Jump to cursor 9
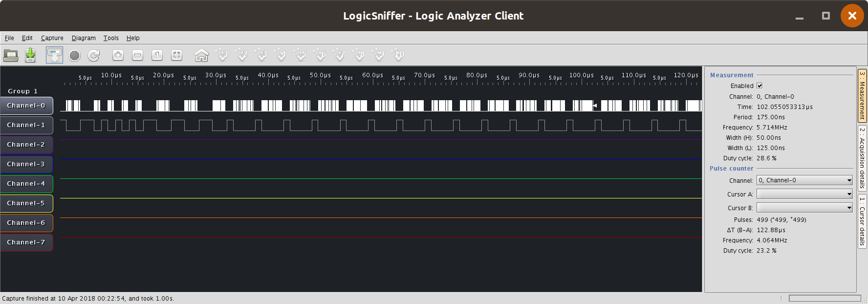This screenshot has width=868, height=304. click(379, 55)
